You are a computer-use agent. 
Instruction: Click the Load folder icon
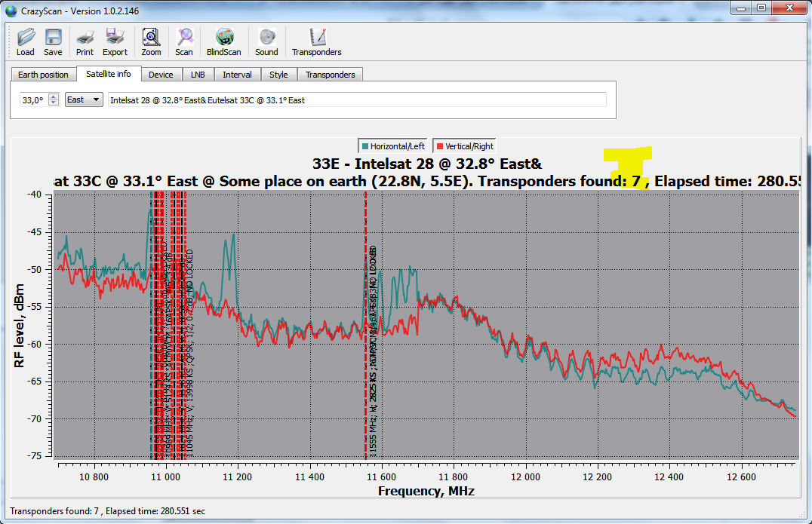(x=26, y=37)
